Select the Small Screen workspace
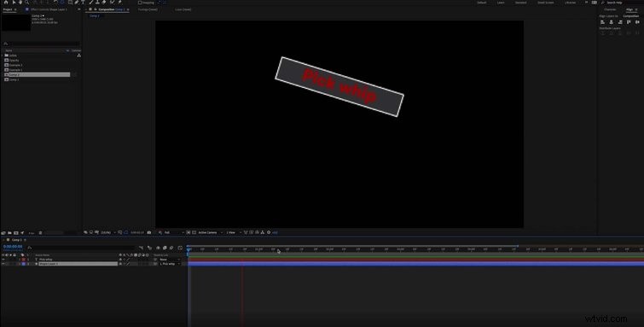Image resolution: width=644 pixels, height=327 pixels. point(545,3)
